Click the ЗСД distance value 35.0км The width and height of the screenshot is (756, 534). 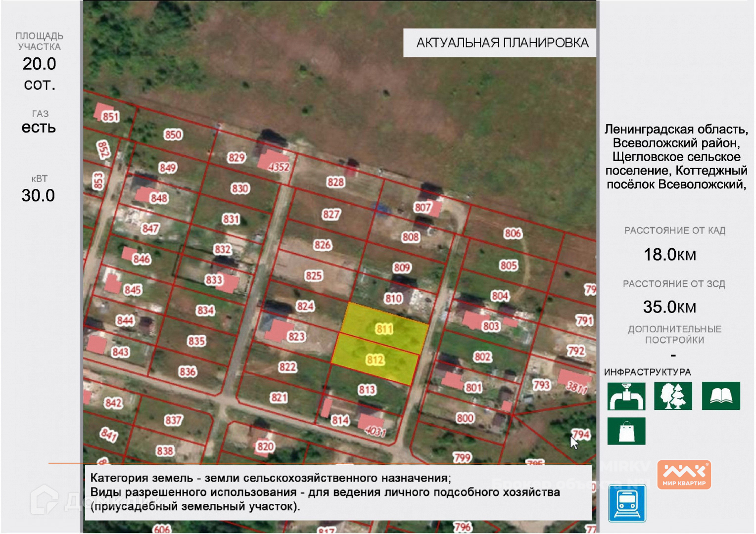point(670,307)
